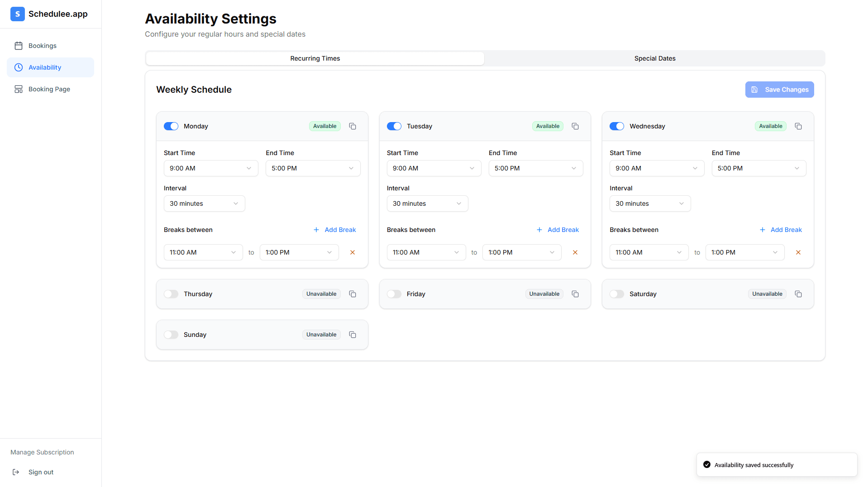
Task: Enable Thursday availability
Action: (x=171, y=294)
